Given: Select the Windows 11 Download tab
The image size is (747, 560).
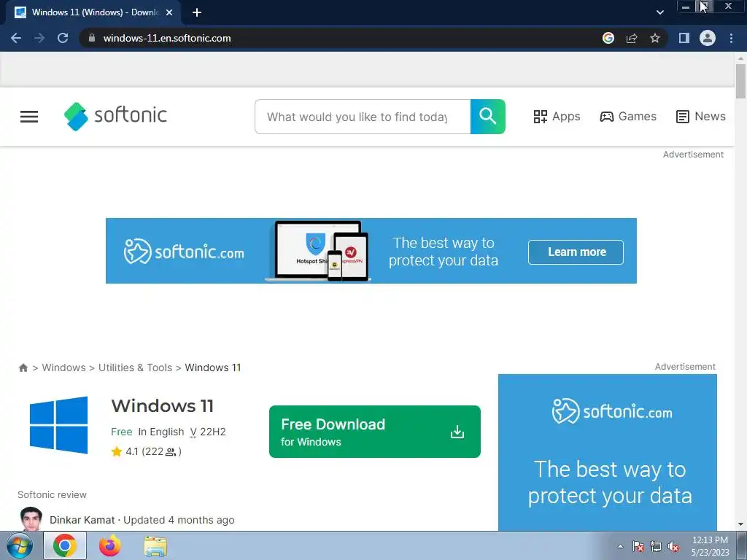Looking at the screenshot, I should [x=93, y=12].
